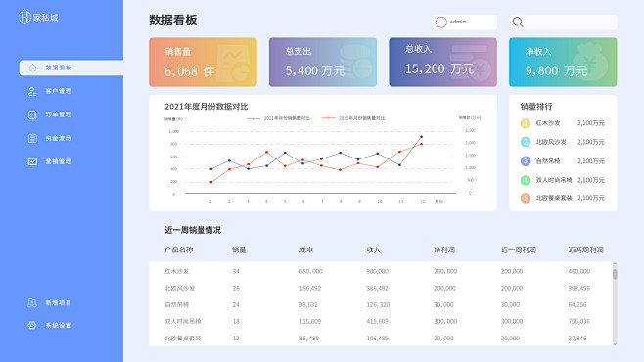Click the scrollbar down arrow in table

615,344
